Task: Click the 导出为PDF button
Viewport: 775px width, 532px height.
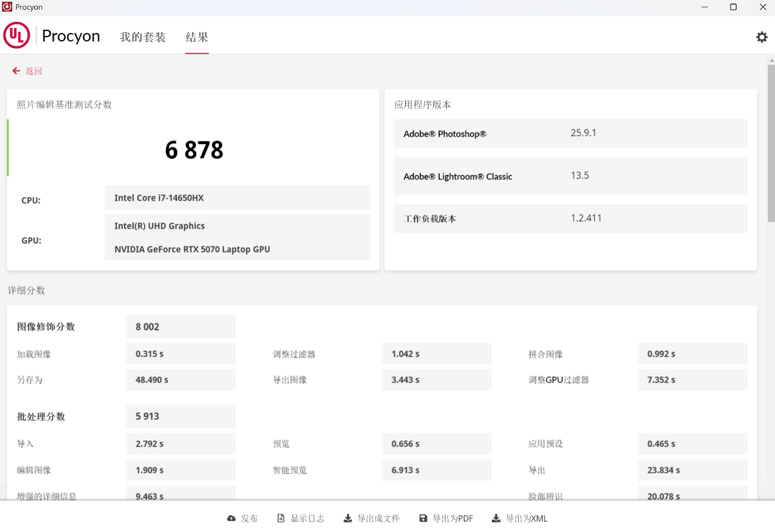Action: point(446,519)
